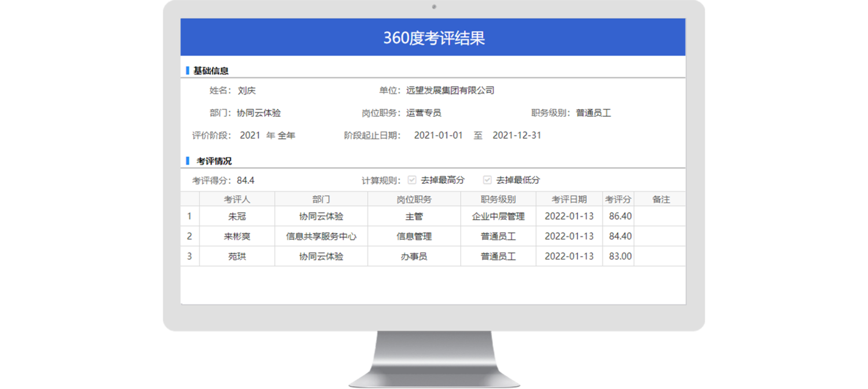Click the 办事员 position cell
The height and width of the screenshot is (389, 868).
coord(414,256)
